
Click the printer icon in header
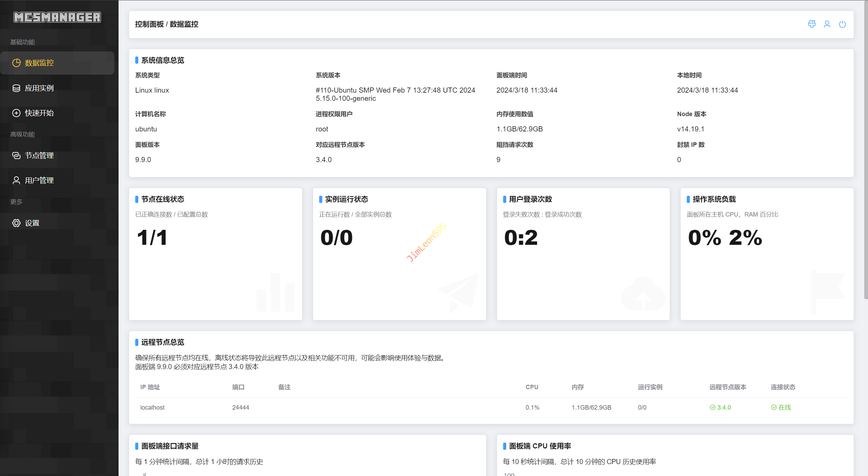point(812,24)
